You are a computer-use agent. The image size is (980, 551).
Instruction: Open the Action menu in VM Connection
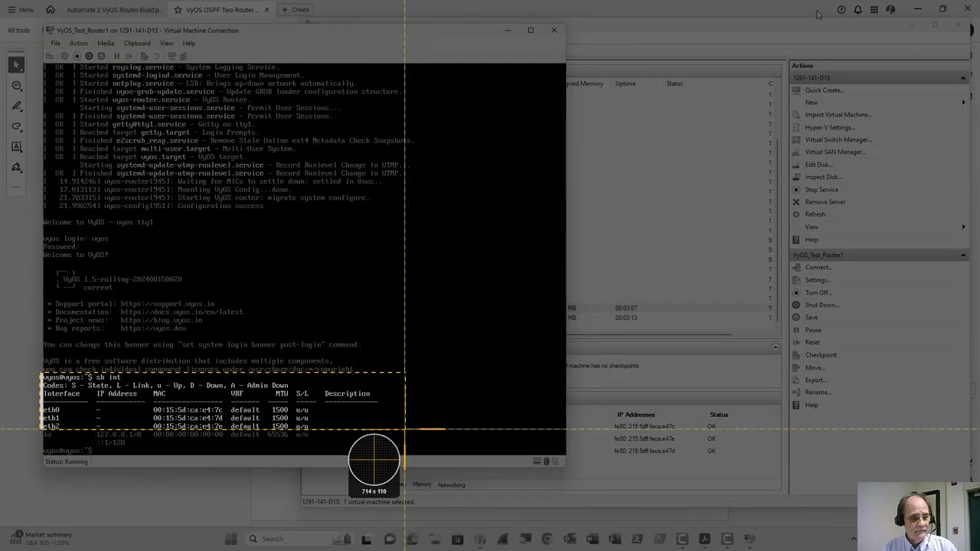pyautogui.click(x=78, y=43)
